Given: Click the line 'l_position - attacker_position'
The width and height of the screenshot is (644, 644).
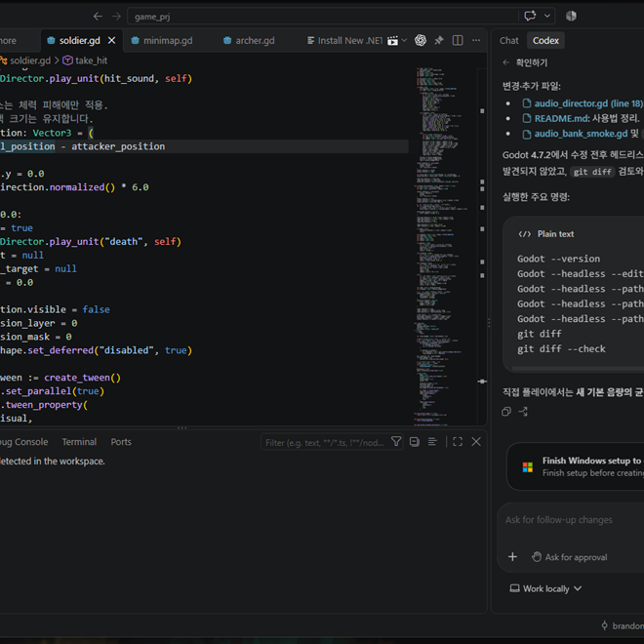Looking at the screenshot, I should click(82, 146).
